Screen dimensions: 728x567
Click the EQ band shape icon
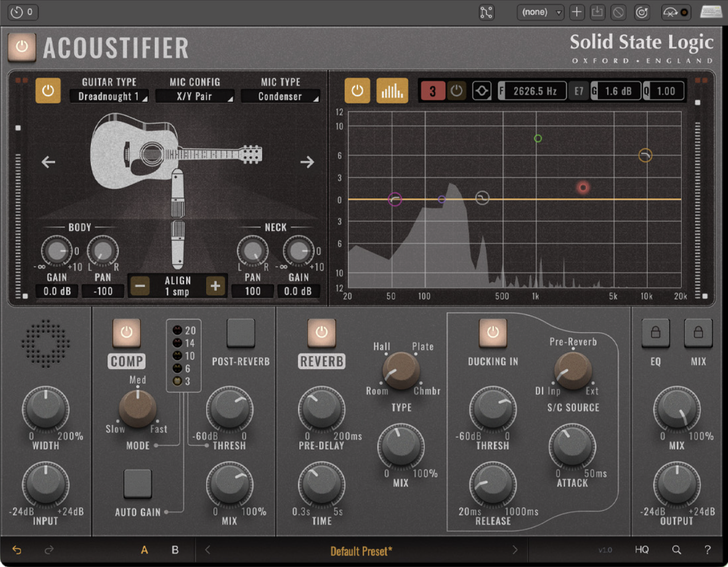tap(482, 90)
